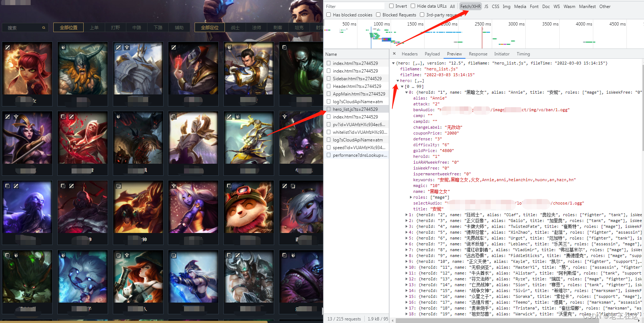644x323 pixels.
Task: Click the hero search box
Action: (x=25, y=28)
